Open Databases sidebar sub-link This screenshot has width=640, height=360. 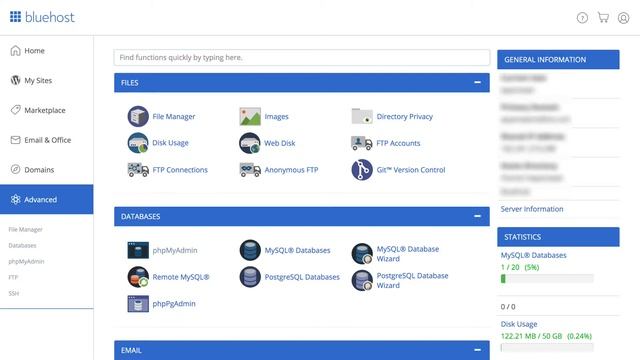22,245
